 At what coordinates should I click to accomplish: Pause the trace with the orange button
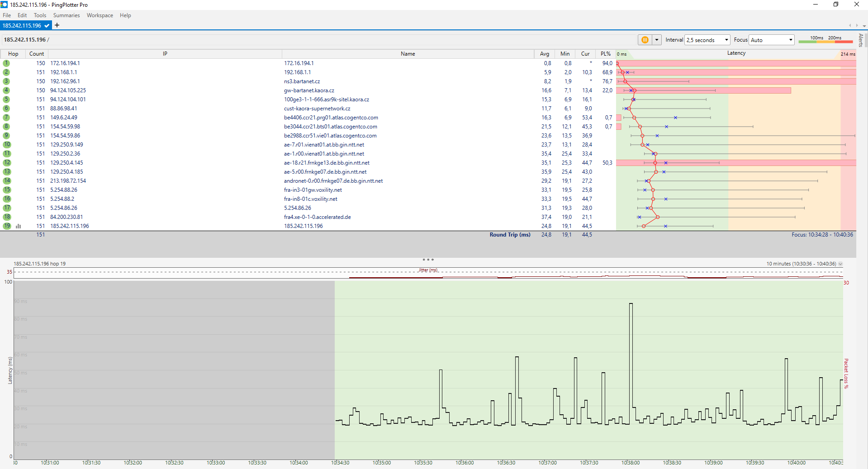tap(645, 40)
